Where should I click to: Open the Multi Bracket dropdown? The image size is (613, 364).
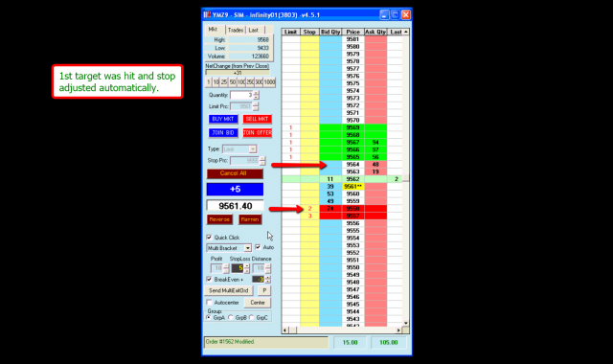coord(247,248)
